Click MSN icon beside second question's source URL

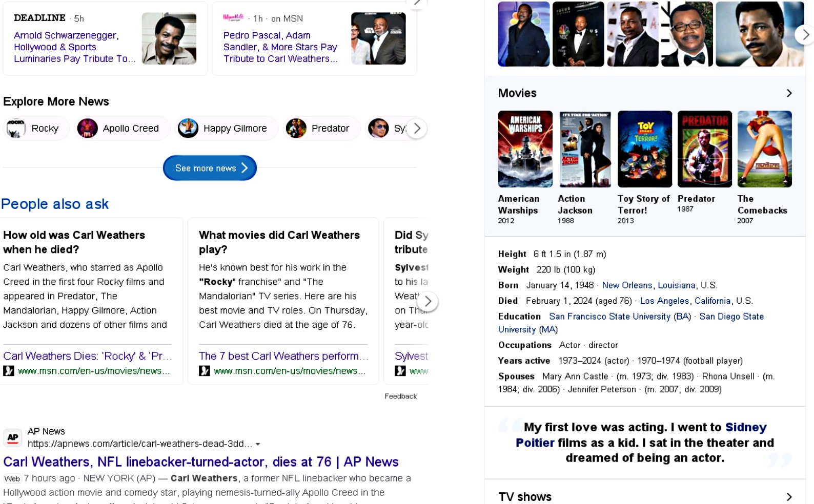[205, 371]
